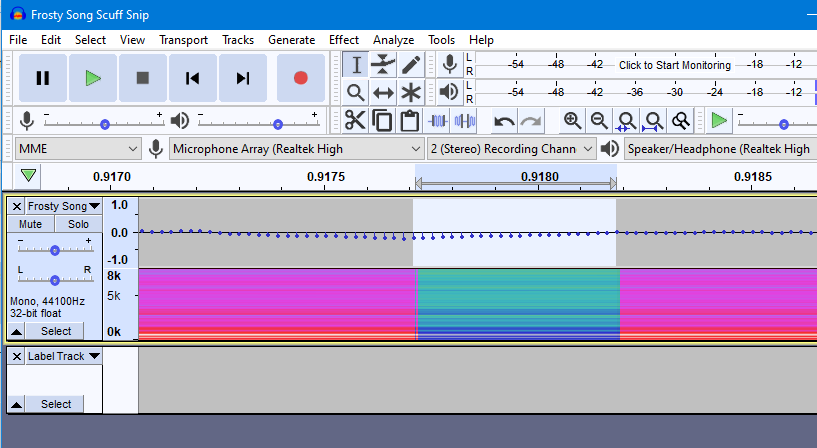This screenshot has height=448, width=817.
Task: Click the Frosty Song track gain slider
Action: pyautogui.click(x=55, y=249)
